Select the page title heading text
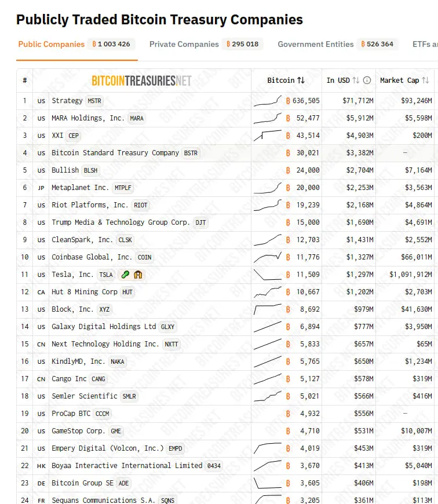The image size is (438, 504). pos(159,20)
